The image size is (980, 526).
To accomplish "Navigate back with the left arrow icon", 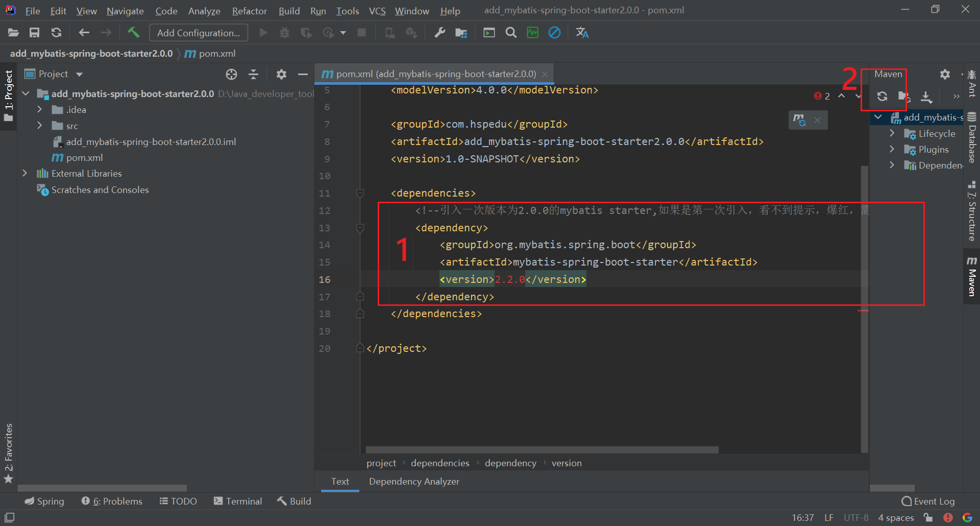I will point(84,33).
